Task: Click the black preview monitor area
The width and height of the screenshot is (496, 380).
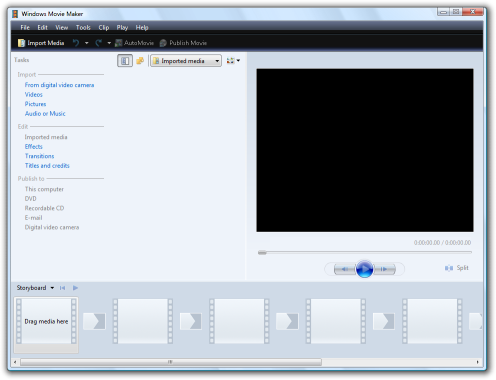Action: 365,150
